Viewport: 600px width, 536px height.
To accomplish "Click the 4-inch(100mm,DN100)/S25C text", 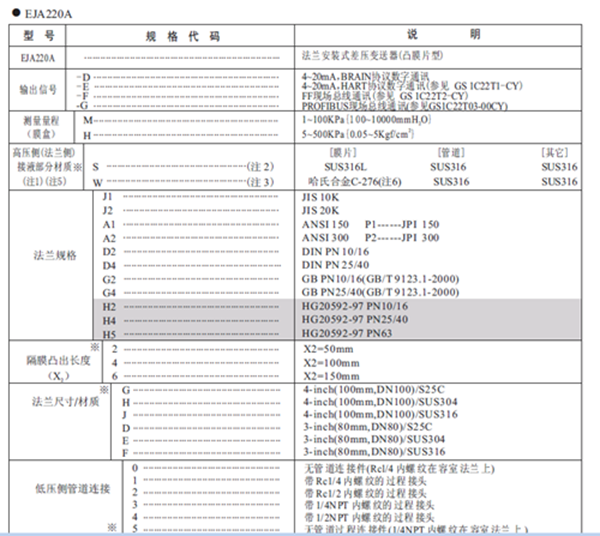I will pyautogui.click(x=374, y=390).
